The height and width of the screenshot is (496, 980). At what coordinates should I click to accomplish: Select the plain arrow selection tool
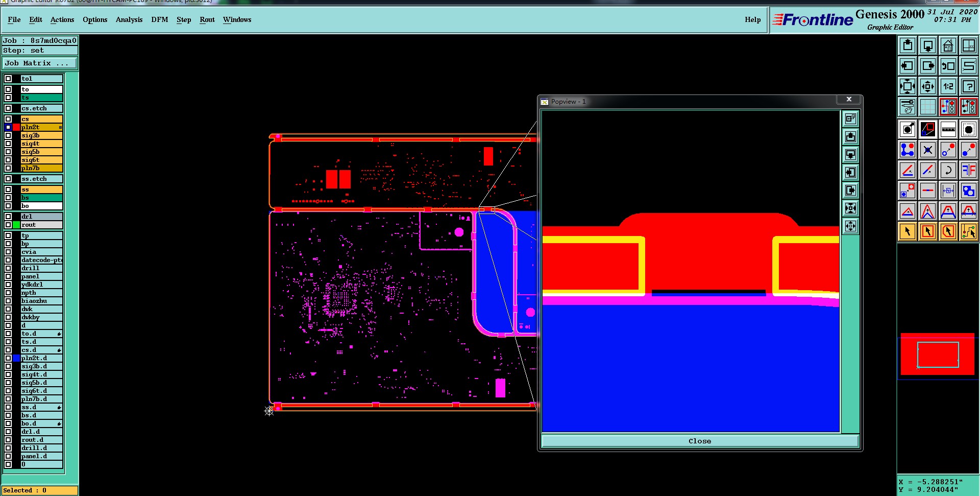coord(908,231)
